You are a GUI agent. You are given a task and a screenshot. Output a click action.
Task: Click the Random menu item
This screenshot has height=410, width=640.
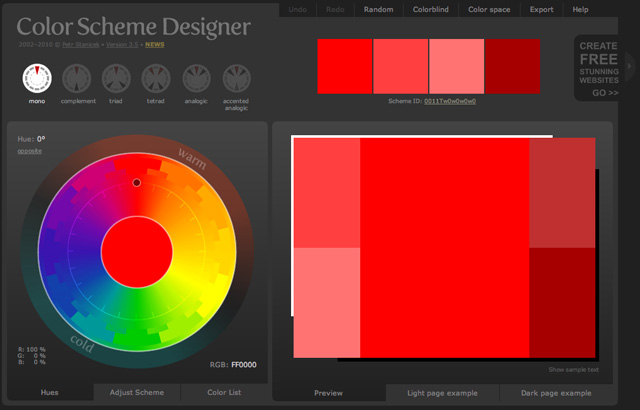[379, 9]
